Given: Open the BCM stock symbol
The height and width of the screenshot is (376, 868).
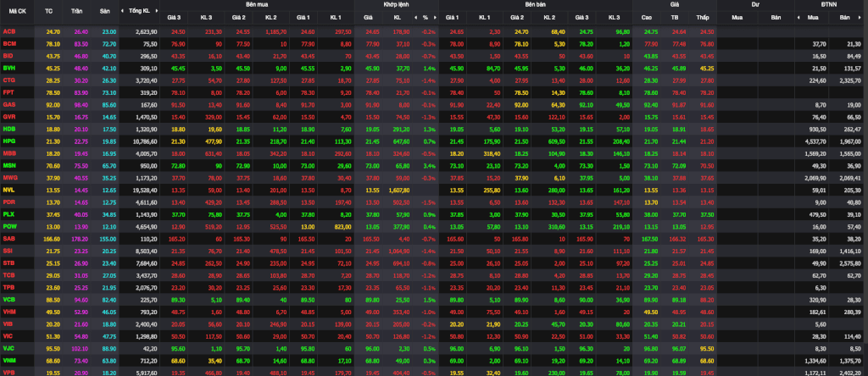Looking at the screenshot, I should point(8,44).
